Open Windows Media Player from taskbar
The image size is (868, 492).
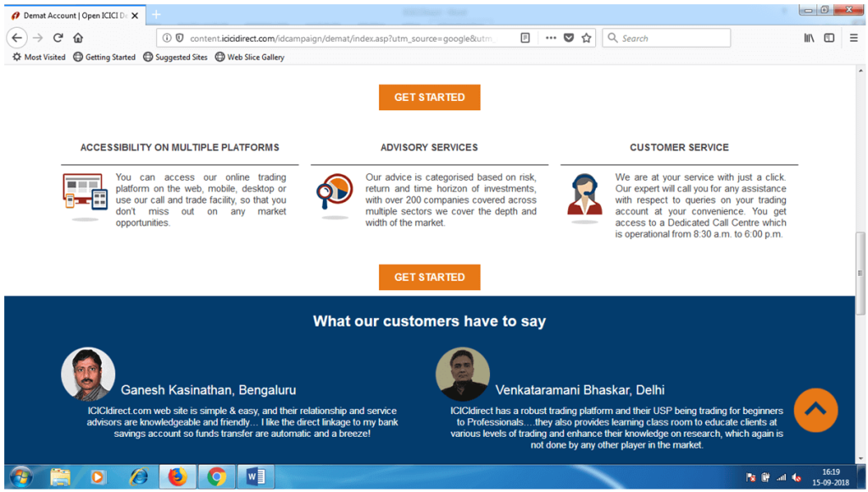(97, 477)
